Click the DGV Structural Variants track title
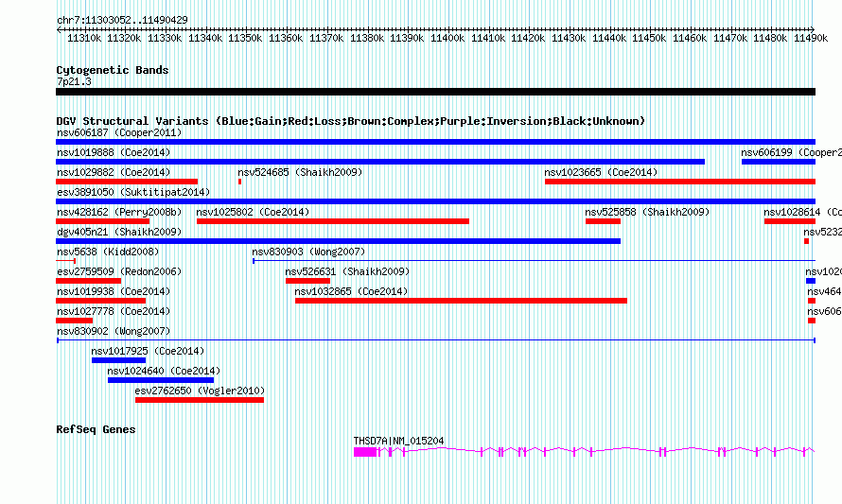842x504 pixels. coord(351,121)
